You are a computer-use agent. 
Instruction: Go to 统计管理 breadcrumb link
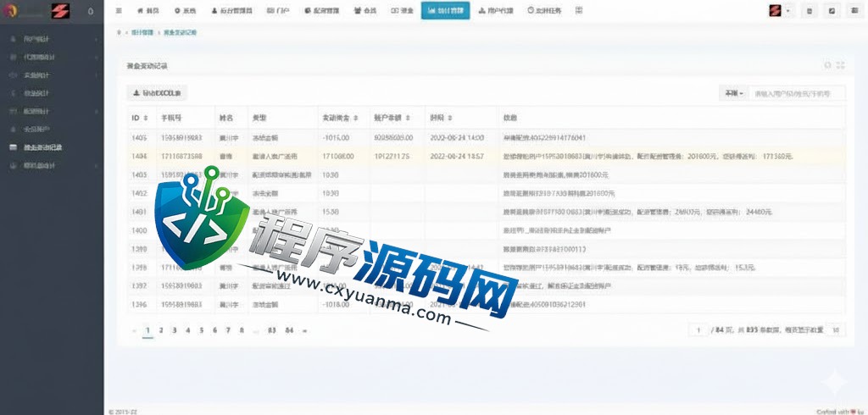click(x=142, y=33)
